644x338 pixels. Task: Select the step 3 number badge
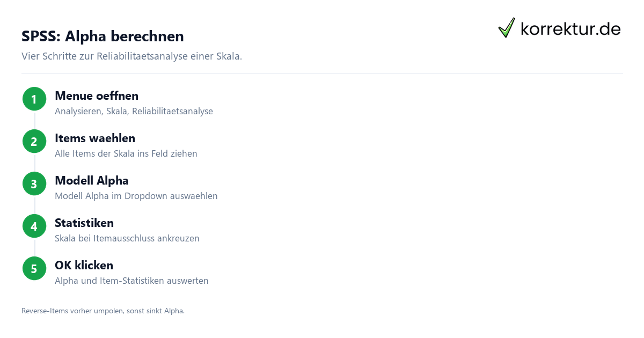click(x=34, y=184)
